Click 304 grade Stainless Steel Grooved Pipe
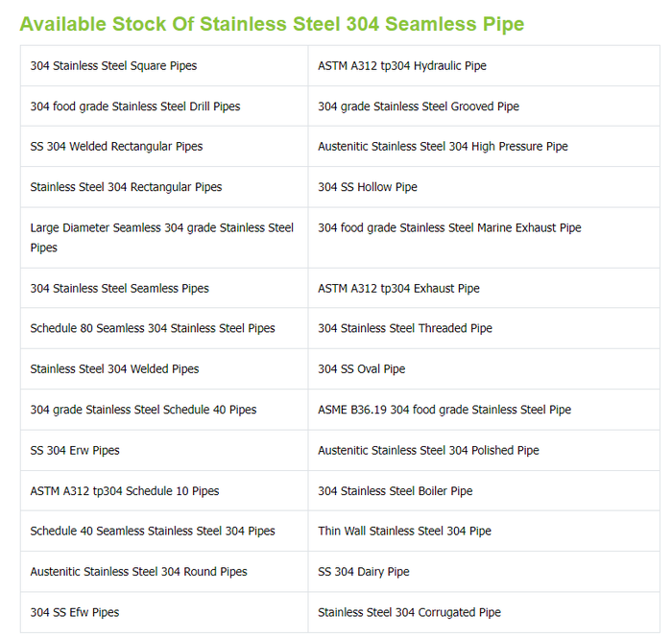The height and width of the screenshot is (638, 672). point(419,106)
